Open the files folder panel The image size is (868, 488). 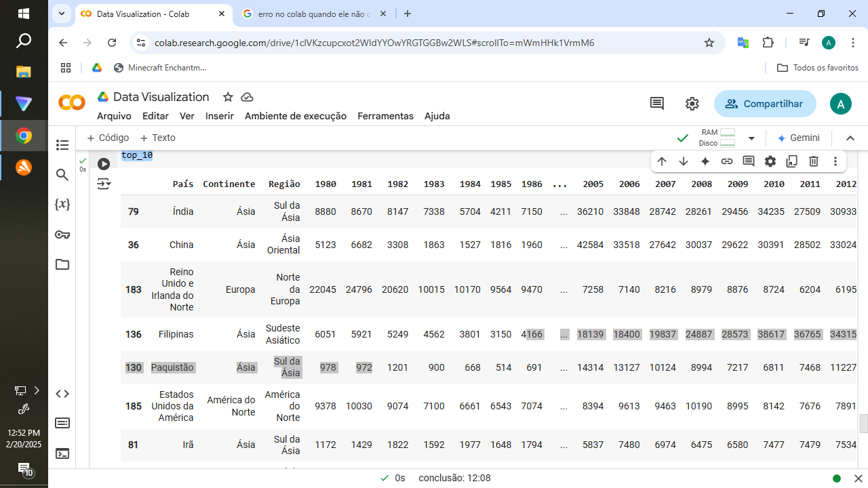(x=62, y=264)
